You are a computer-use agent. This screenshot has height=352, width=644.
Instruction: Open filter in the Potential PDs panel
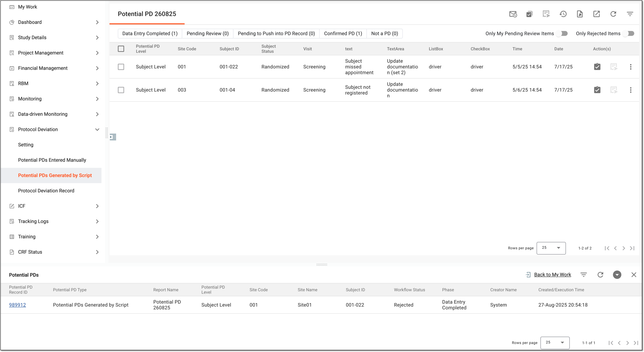pos(584,275)
